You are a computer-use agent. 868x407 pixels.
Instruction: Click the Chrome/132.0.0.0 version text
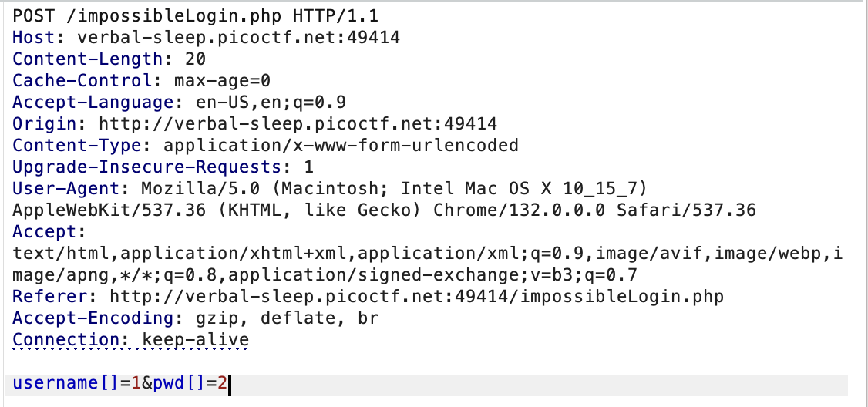[519, 210]
